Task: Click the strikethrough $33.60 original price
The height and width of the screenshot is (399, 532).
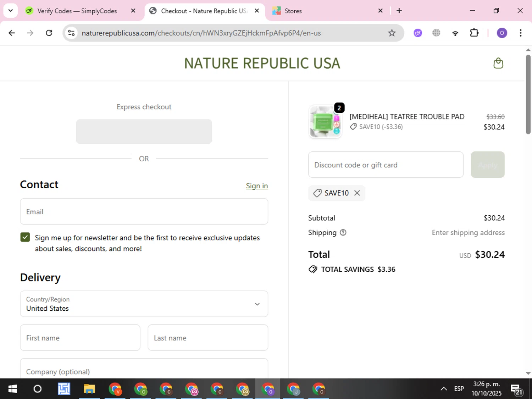Action: 495,117
